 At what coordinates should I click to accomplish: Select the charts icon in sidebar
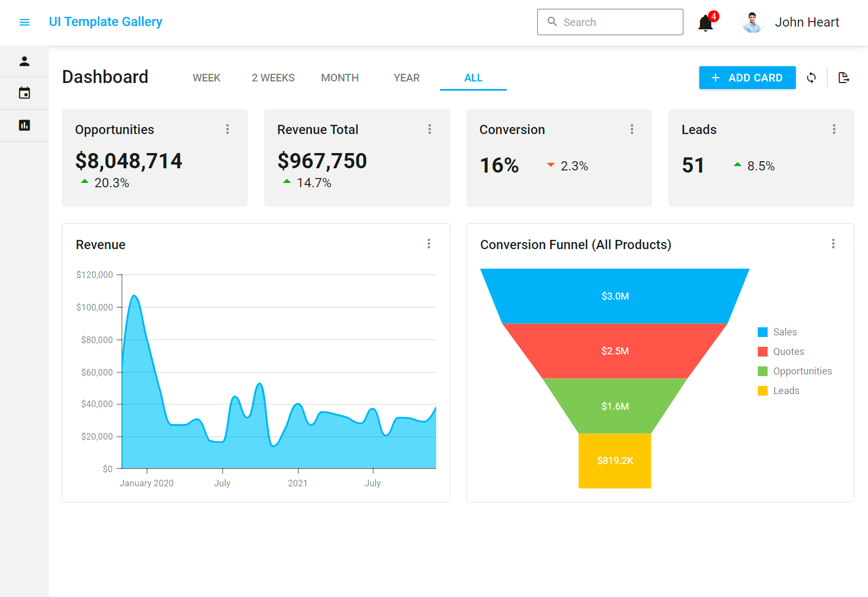click(x=24, y=125)
